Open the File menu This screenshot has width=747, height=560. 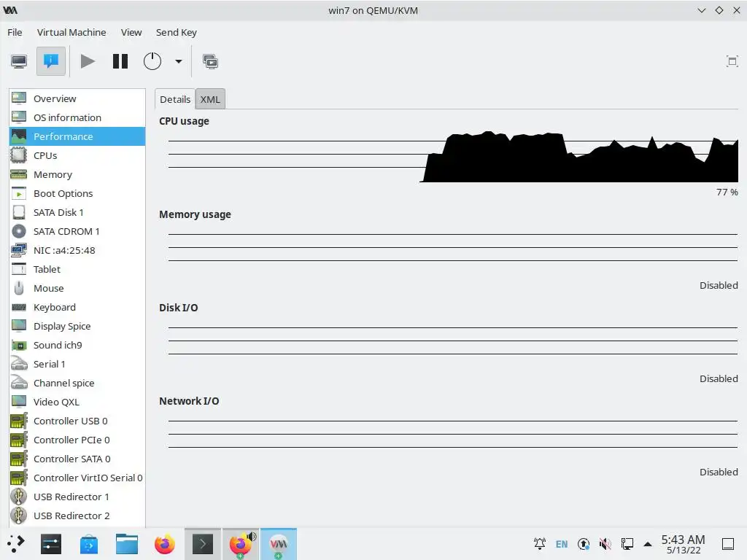click(x=15, y=32)
